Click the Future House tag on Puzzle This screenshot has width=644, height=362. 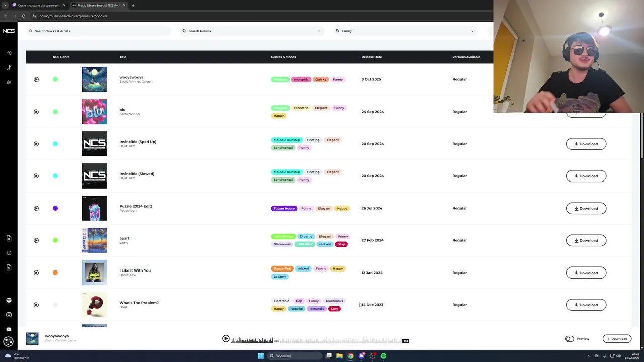tap(284, 208)
